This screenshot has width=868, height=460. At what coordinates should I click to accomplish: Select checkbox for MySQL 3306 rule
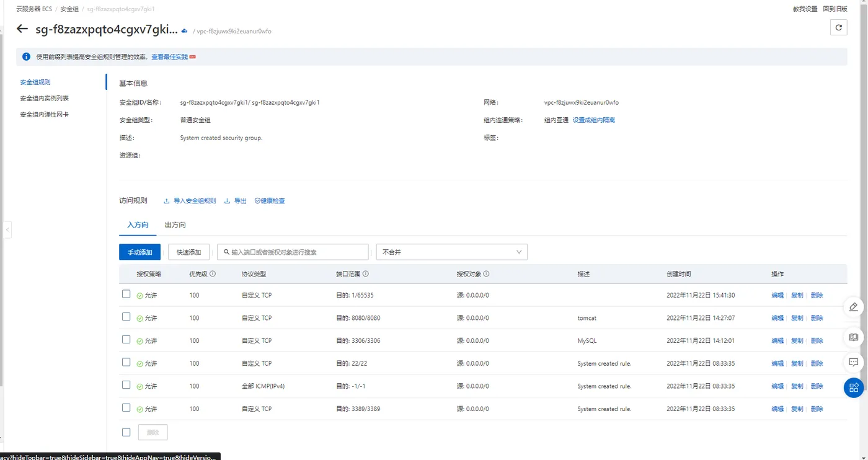point(126,340)
